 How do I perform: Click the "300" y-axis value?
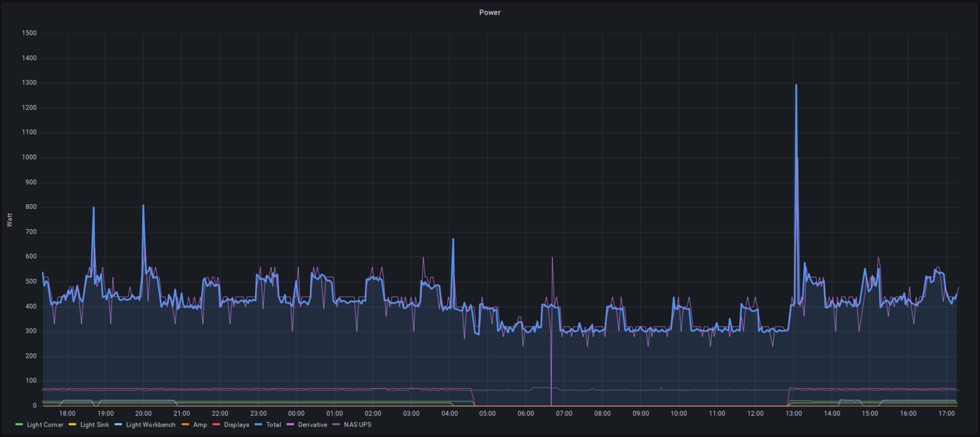[31, 332]
